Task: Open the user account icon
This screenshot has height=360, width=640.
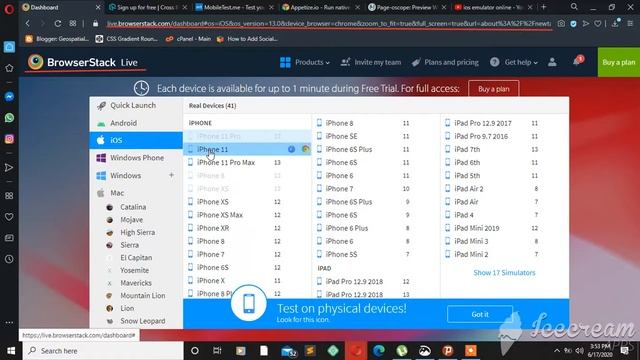Action: [x=552, y=62]
